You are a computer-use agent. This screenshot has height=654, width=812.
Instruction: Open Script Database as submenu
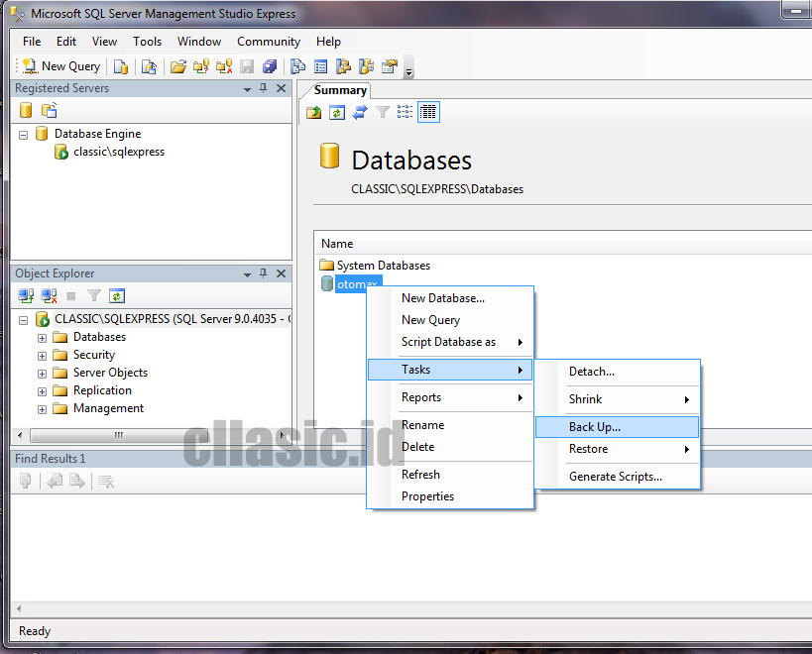click(x=450, y=342)
